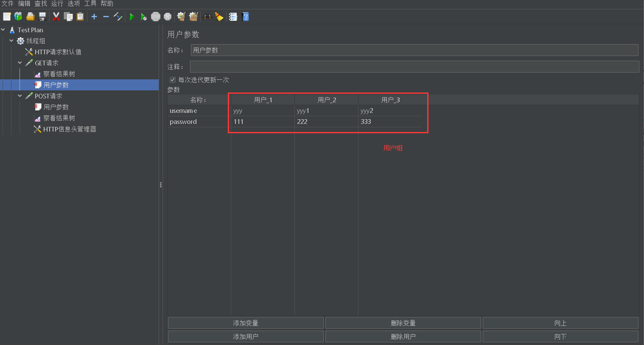644x345 pixels.
Task: Click the 添加变量 button
Action: [246, 323]
